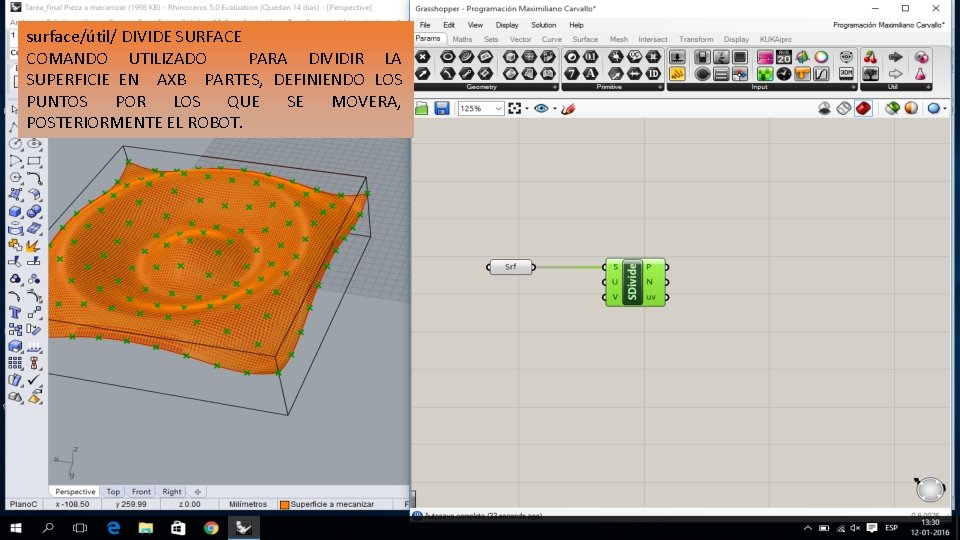
Task: Pick the Colour Wheel input icon
Action: pyautogui.click(x=822, y=57)
